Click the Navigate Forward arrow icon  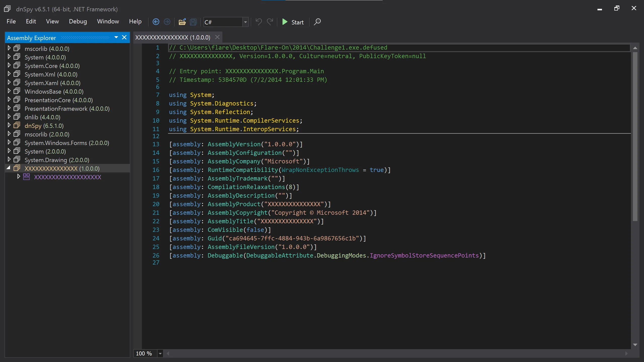pos(167,22)
